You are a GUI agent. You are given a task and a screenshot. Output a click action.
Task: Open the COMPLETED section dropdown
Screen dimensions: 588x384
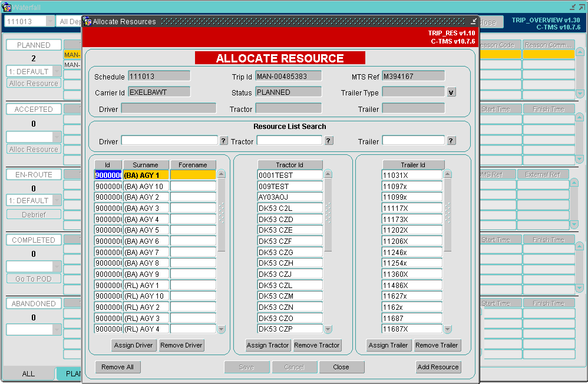pyautogui.click(x=57, y=266)
